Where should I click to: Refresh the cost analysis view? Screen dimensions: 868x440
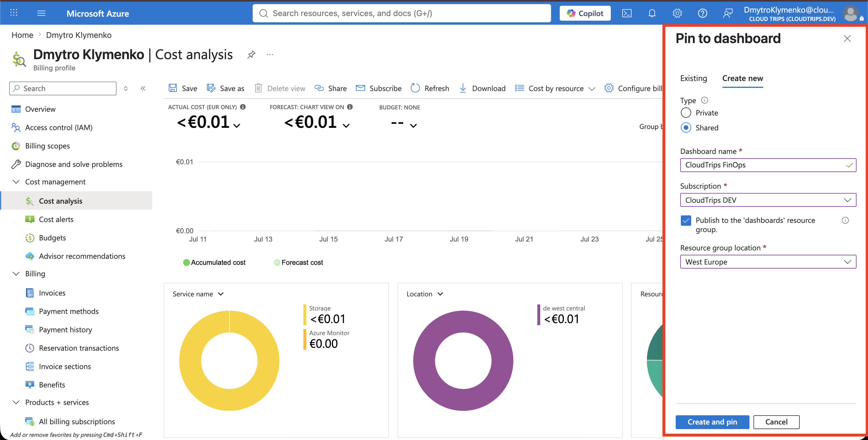coord(430,88)
